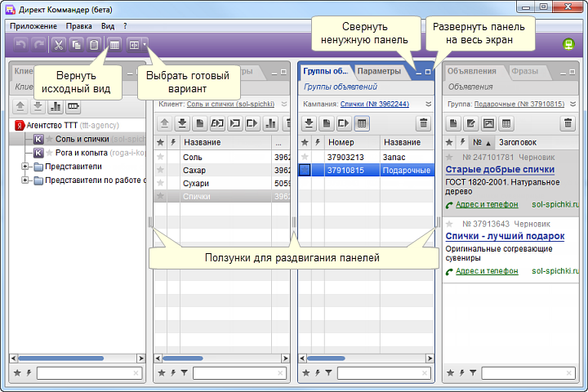The width and height of the screenshot is (588, 392).
Task: Click the two-pane layout preset icon
Action: (134, 45)
